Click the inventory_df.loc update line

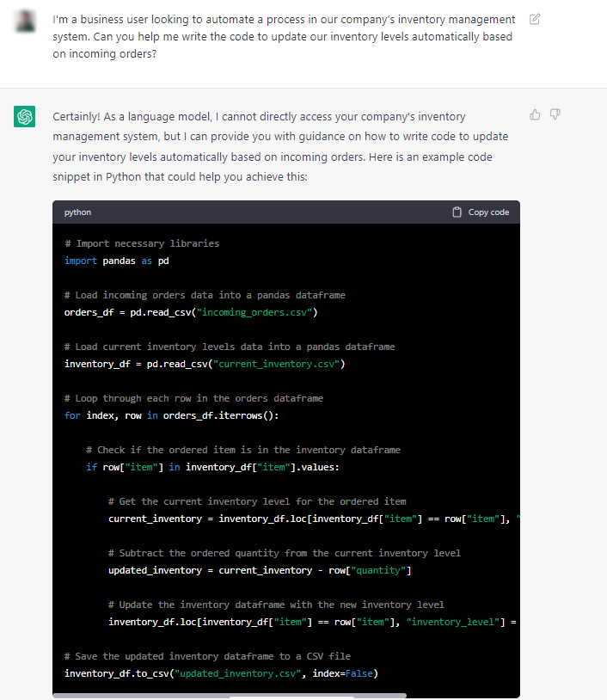click(312, 622)
